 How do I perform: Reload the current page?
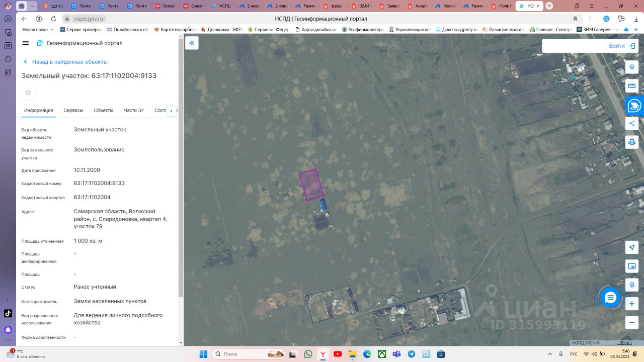(53, 19)
